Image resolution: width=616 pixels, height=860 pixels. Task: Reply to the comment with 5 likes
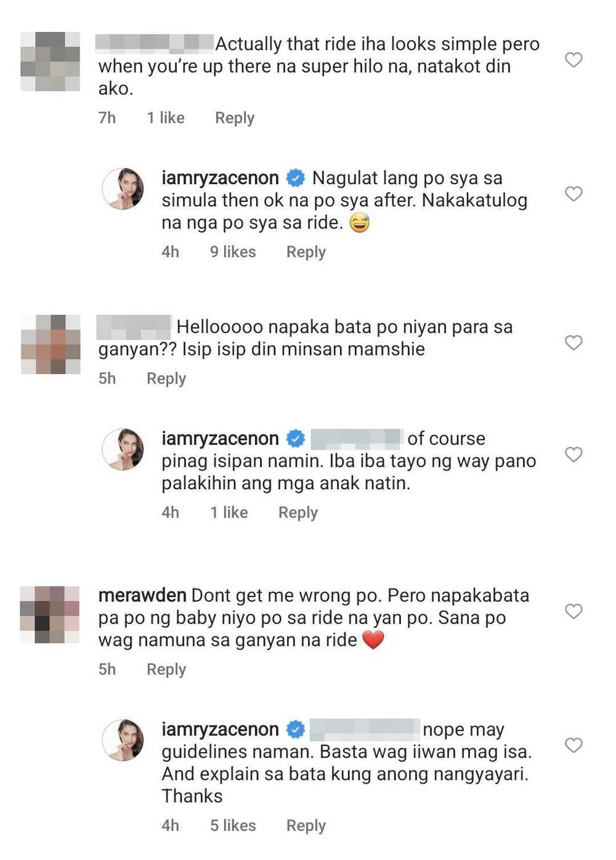(306, 826)
